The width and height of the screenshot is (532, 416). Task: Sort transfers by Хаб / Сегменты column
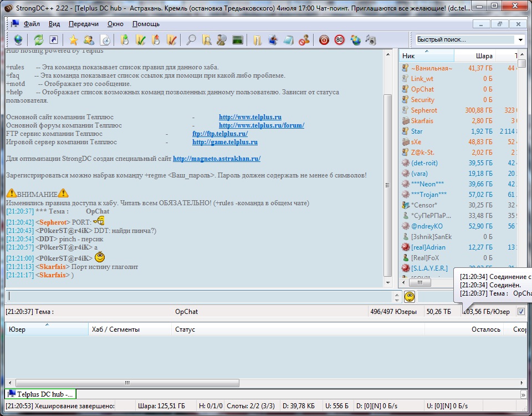[130, 329]
